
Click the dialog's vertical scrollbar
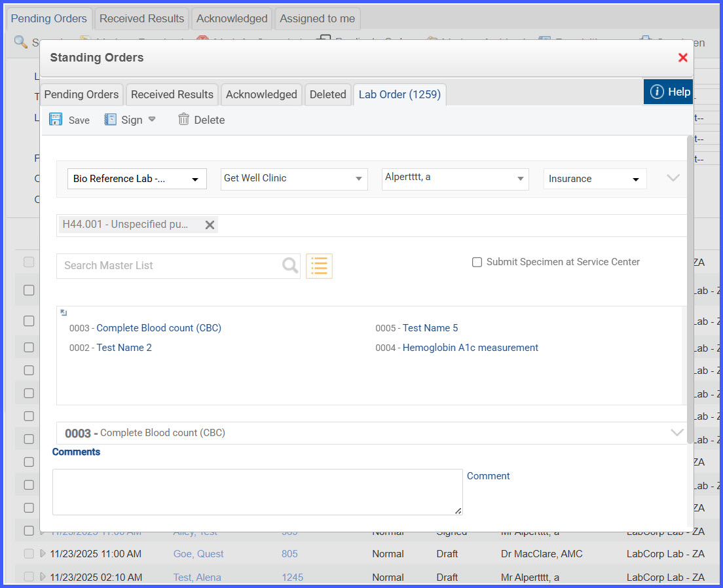[690, 289]
